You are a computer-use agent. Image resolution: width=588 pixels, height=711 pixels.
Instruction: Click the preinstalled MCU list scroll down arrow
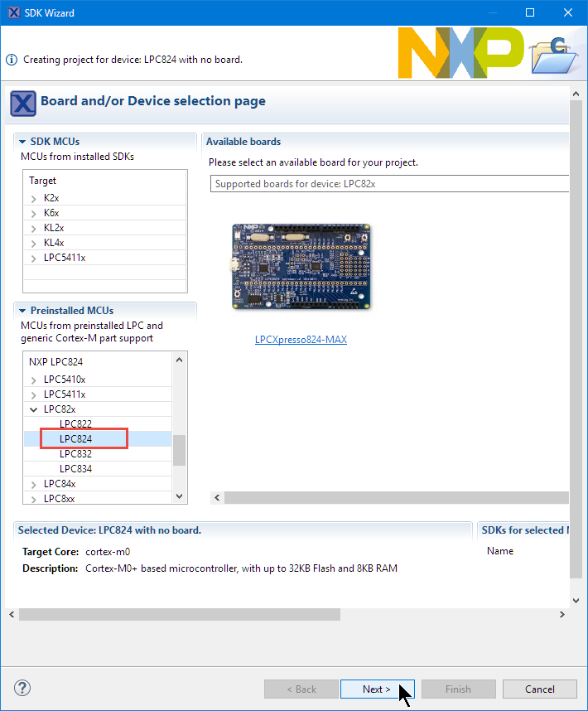[x=180, y=496]
